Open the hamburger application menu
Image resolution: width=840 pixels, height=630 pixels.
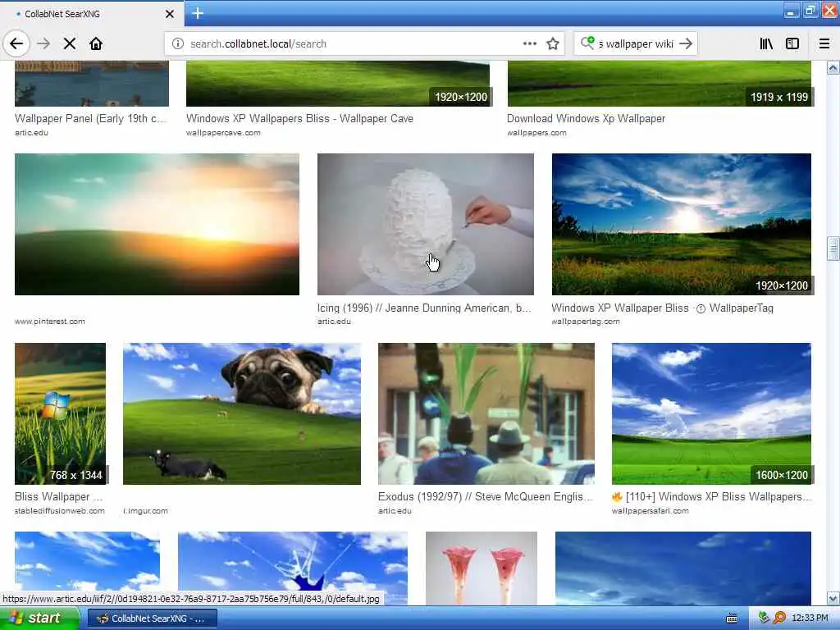(x=824, y=43)
